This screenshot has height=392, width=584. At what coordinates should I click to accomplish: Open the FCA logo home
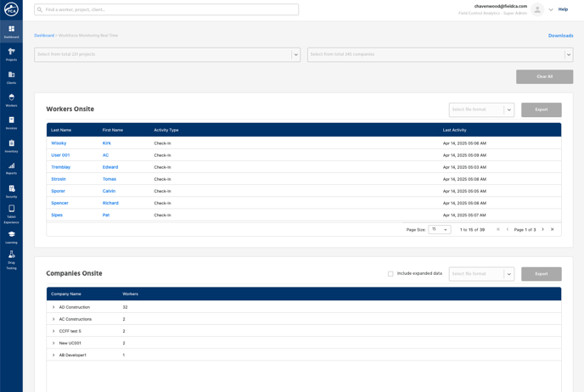point(11,9)
